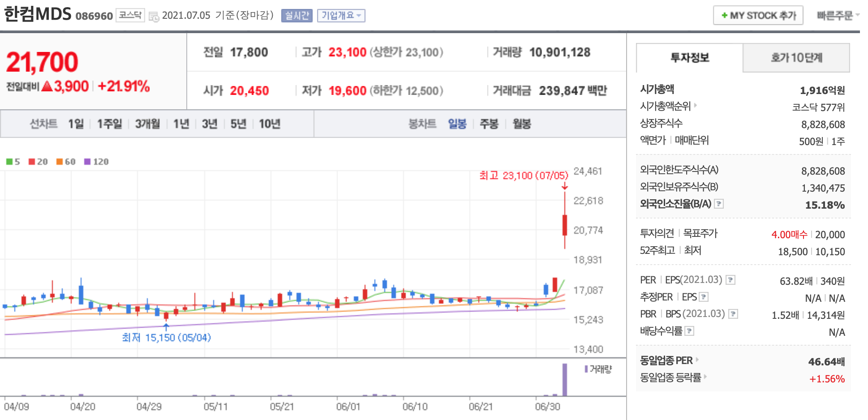
Task: Click the 시가총액 value 1,916억원
Action: pos(822,90)
